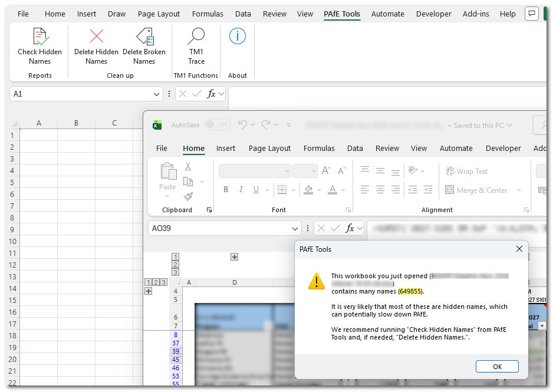This screenshot has height=392, width=553.
Task: Click Decrease Indent icon
Action: click(412, 190)
